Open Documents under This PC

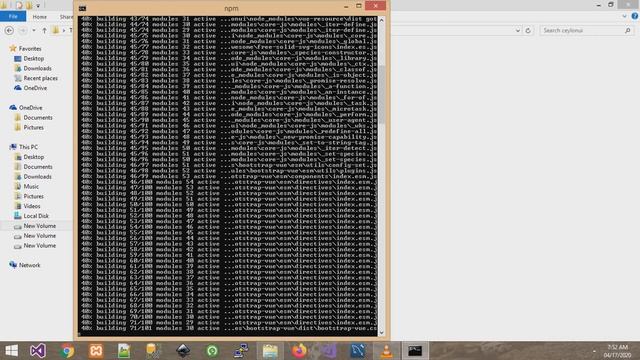[x=38, y=167]
